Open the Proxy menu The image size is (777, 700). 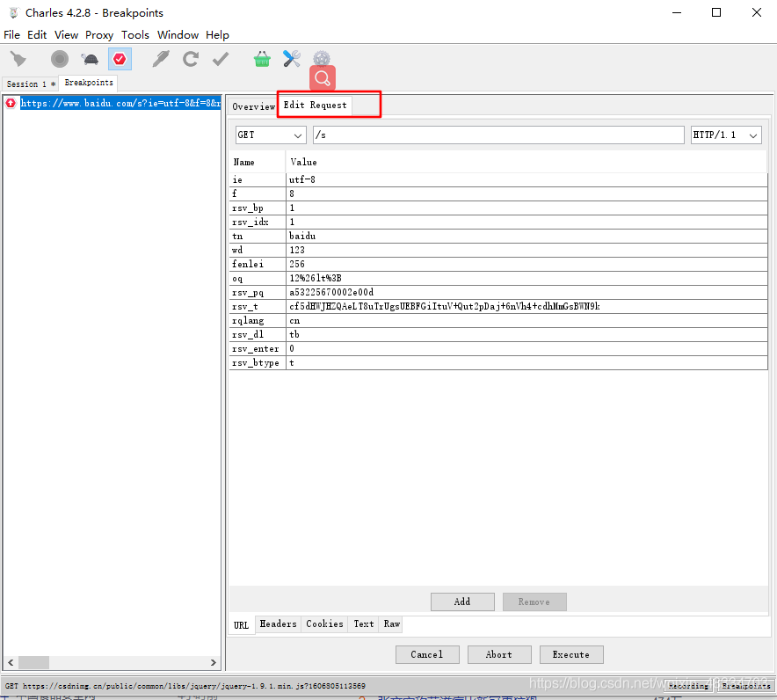tap(99, 35)
